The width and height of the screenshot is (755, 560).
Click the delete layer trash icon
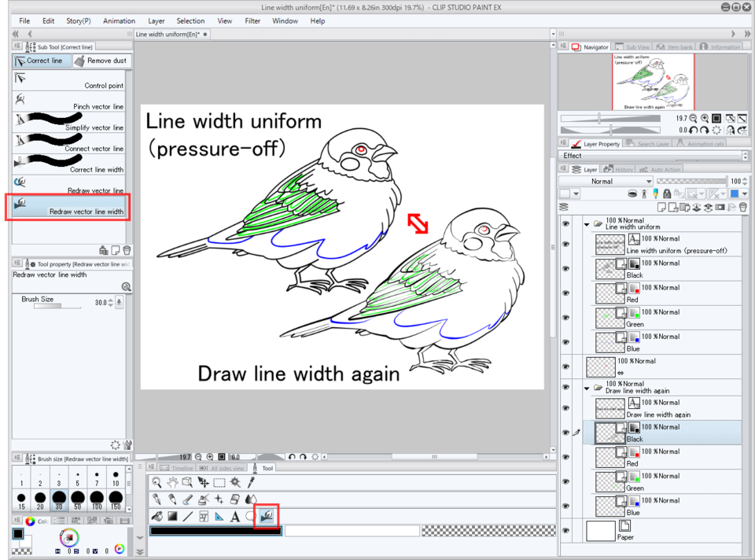[743, 207]
